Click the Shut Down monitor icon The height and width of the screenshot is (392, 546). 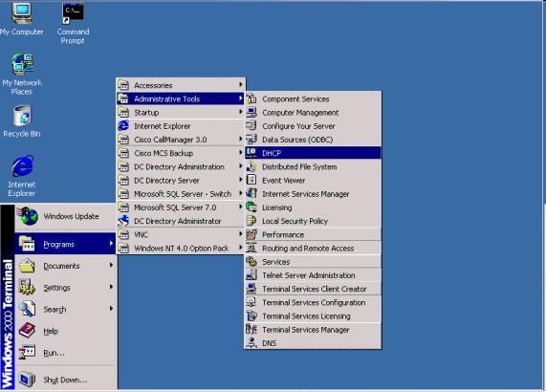point(27,380)
